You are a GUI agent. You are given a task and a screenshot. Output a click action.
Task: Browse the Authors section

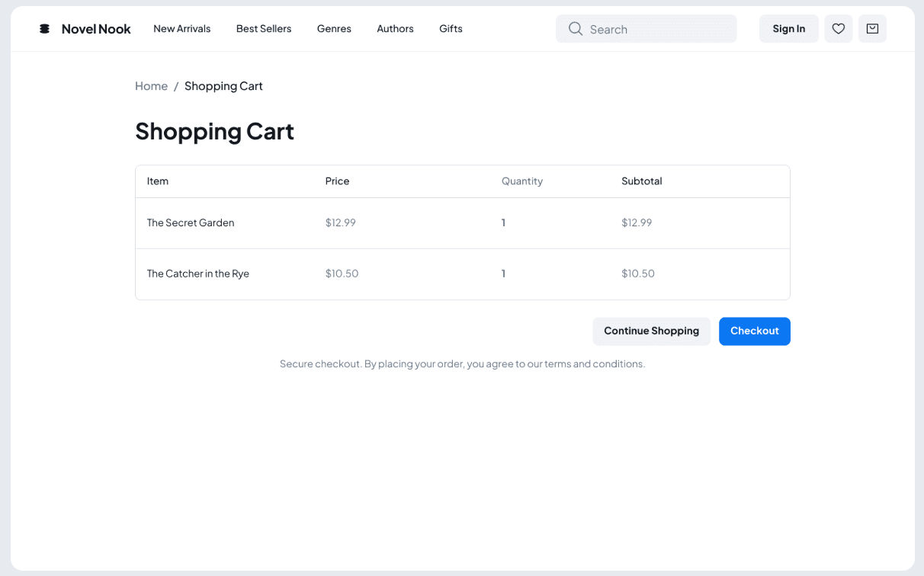395,29
